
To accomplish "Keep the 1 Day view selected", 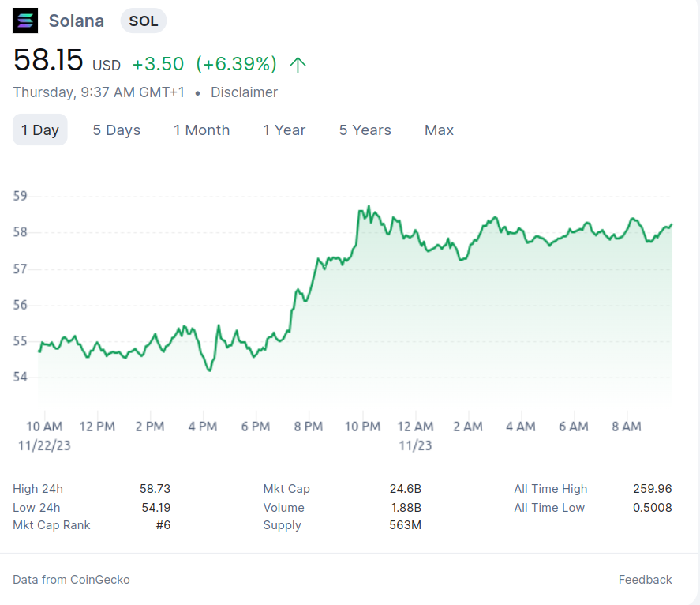I will point(39,130).
